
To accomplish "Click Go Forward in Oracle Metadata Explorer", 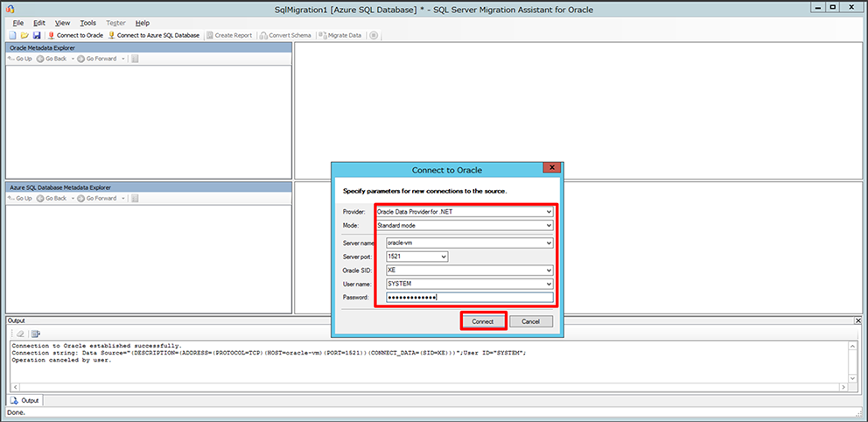I will pos(97,58).
